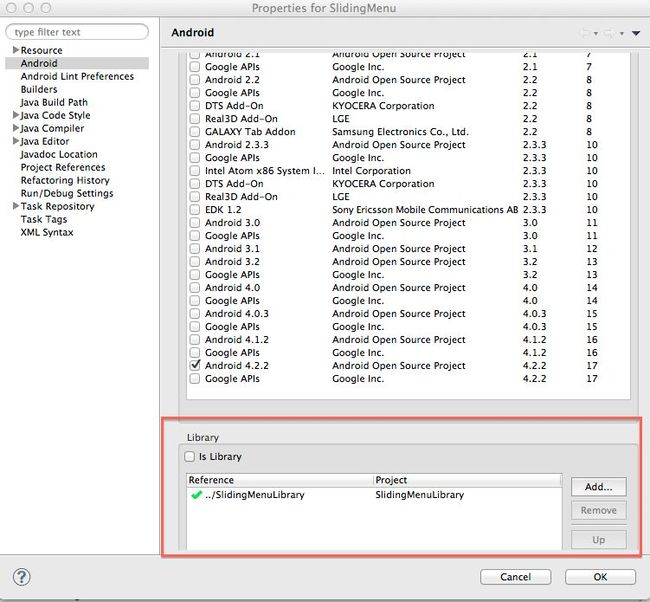Enable the Is Library checkbox

point(189,456)
